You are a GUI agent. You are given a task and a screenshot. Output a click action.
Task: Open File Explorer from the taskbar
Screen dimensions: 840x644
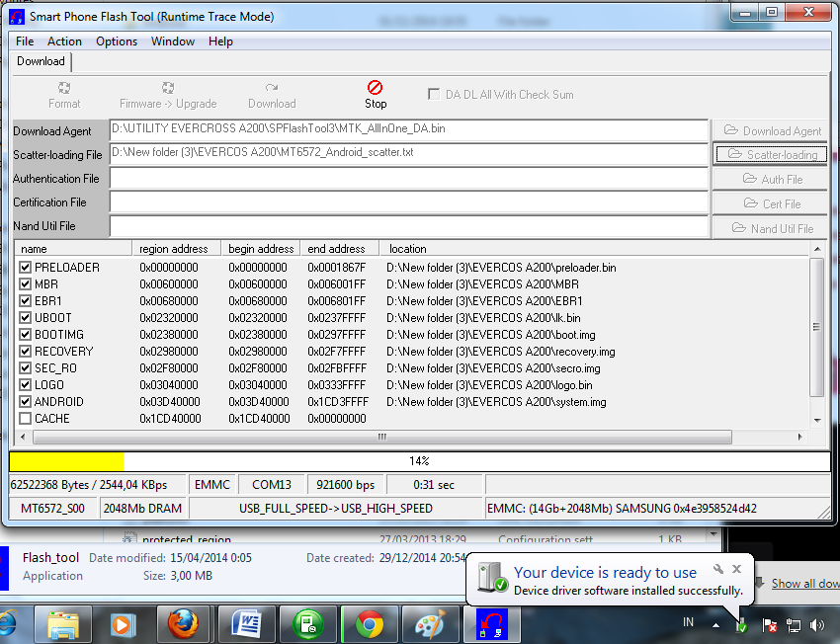(x=63, y=624)
